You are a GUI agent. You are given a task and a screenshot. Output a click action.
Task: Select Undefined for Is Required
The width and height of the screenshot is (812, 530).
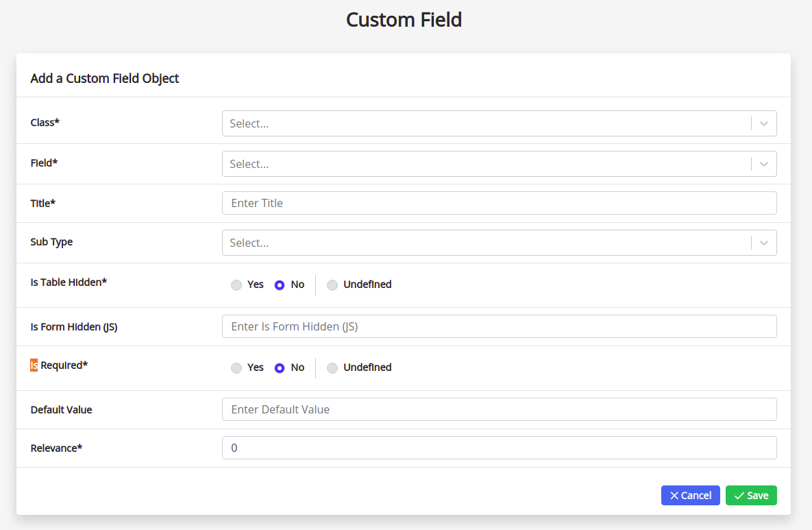pos(332,368)
